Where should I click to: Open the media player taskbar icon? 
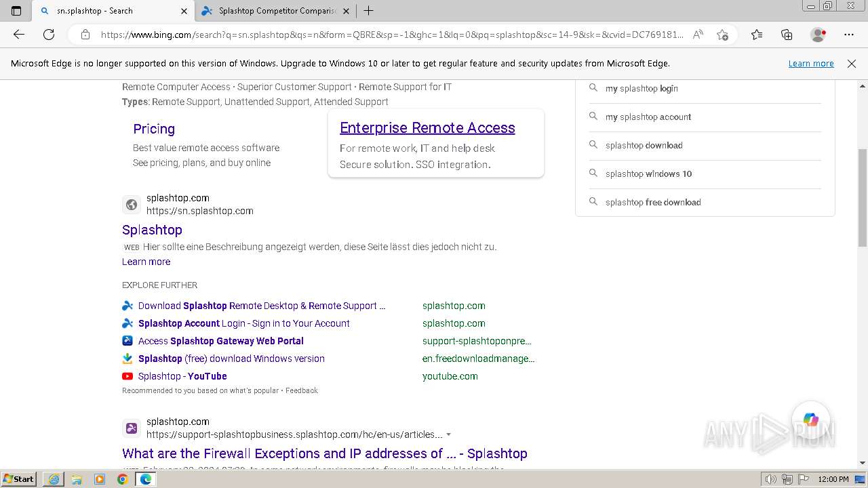click(100, 479)
